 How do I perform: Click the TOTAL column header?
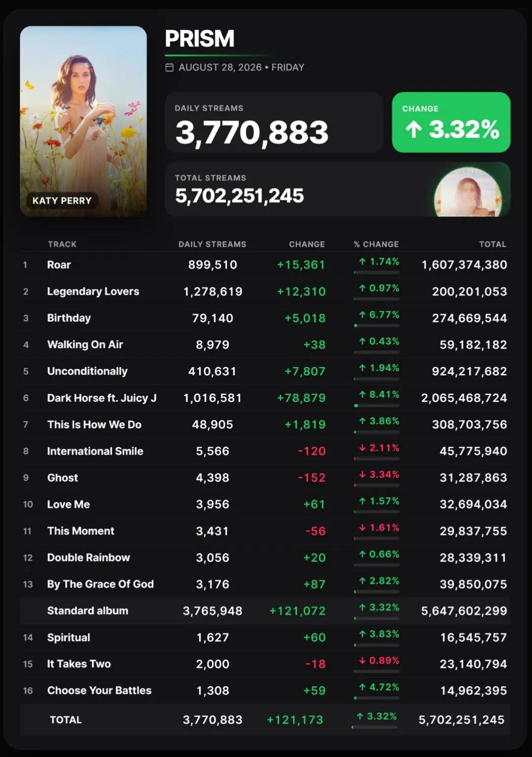(x=493, y=244)
